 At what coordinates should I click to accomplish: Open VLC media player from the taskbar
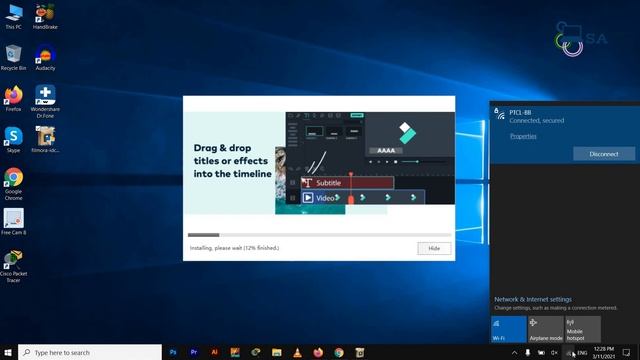(x=298, y=352)
